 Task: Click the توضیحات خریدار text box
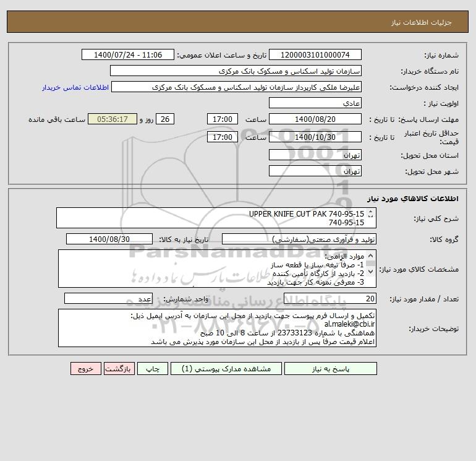tap(217, 328)
